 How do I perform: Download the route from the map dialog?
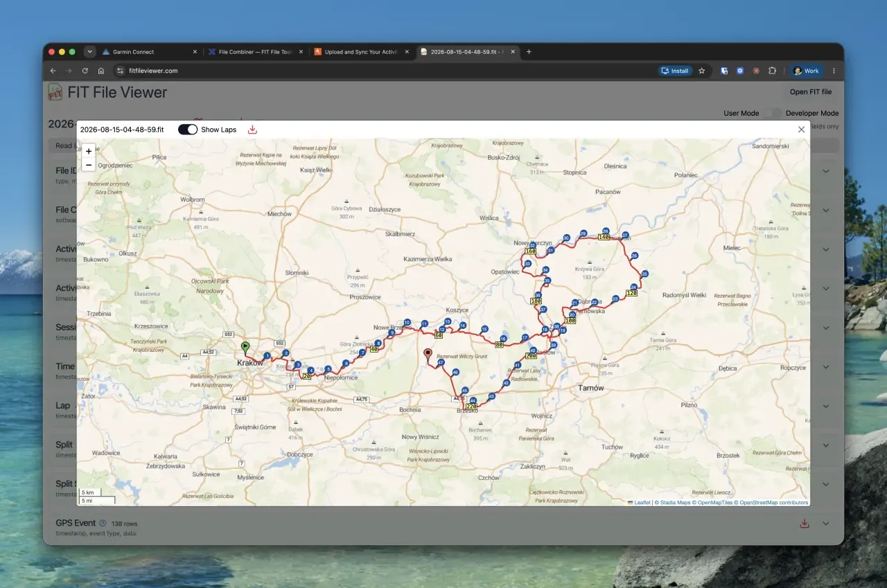pos(252,130)
